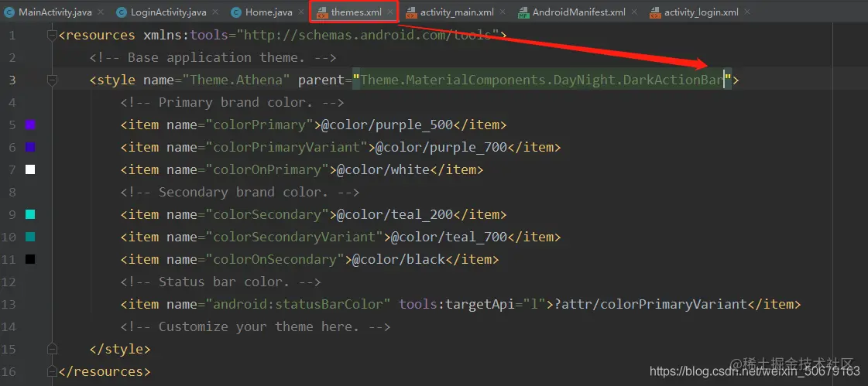Screen dimensions: 868x386
Task: Click the "colorOnSecondary" item name
Action: (x=275, y=259)
